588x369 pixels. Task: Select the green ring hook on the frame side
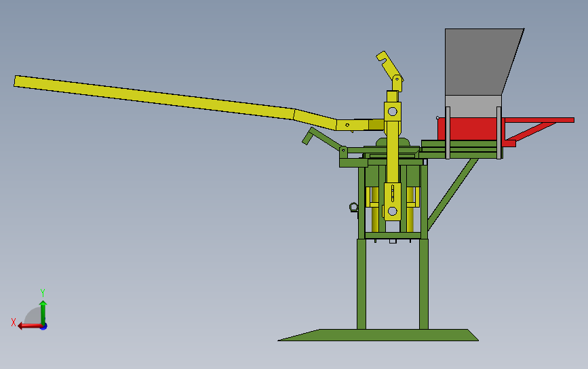(353, 207)
